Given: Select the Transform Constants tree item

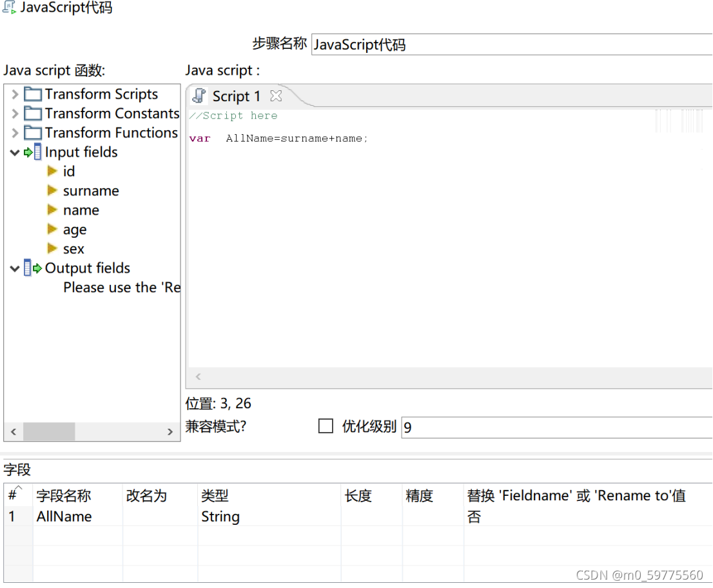Looking at the screenshot, I should tap(112, 113).
